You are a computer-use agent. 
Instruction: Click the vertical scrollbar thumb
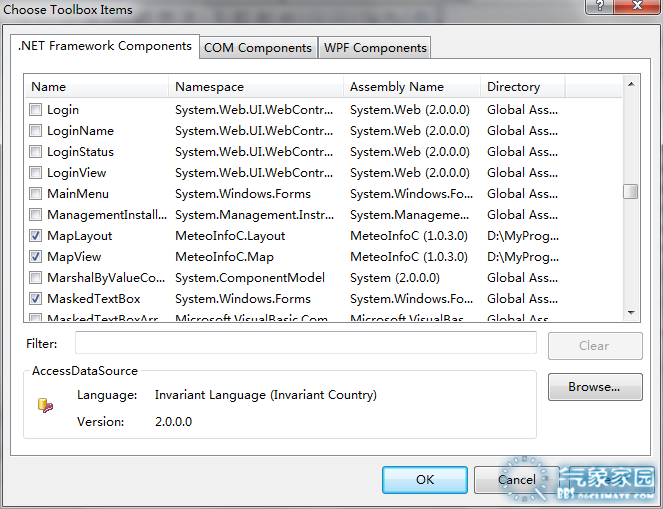tap(630, 192)
